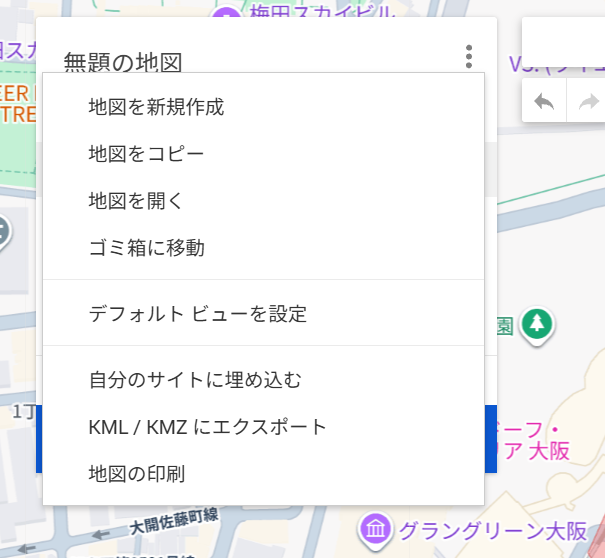Open the three-dot map options menu
This screenshot has height=558, width=605.
469,57
